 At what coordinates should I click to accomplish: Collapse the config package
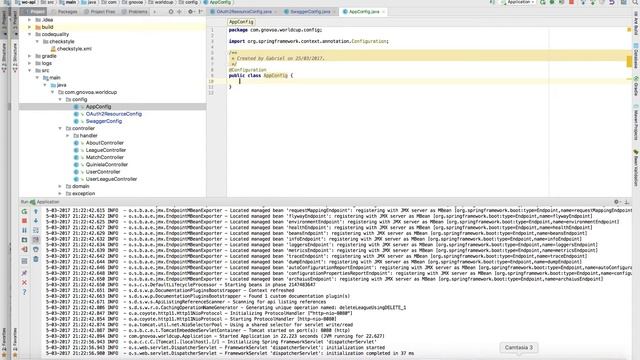pyautogui.click(x=60, y=100)
